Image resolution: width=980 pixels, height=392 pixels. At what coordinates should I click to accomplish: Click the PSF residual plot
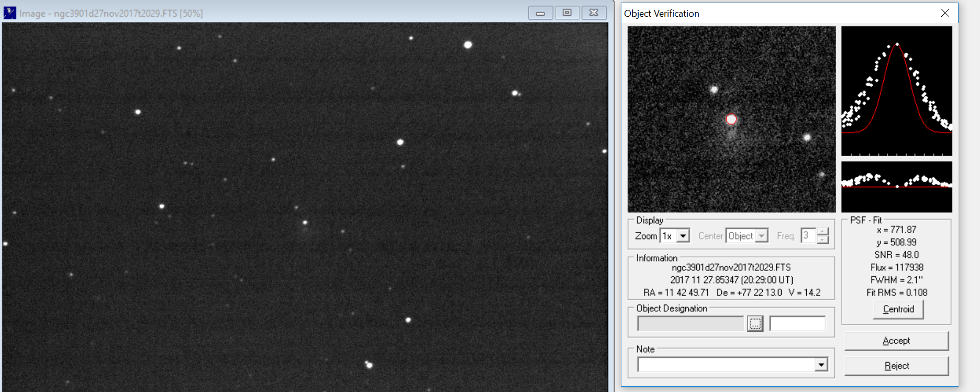coord(896,187)
